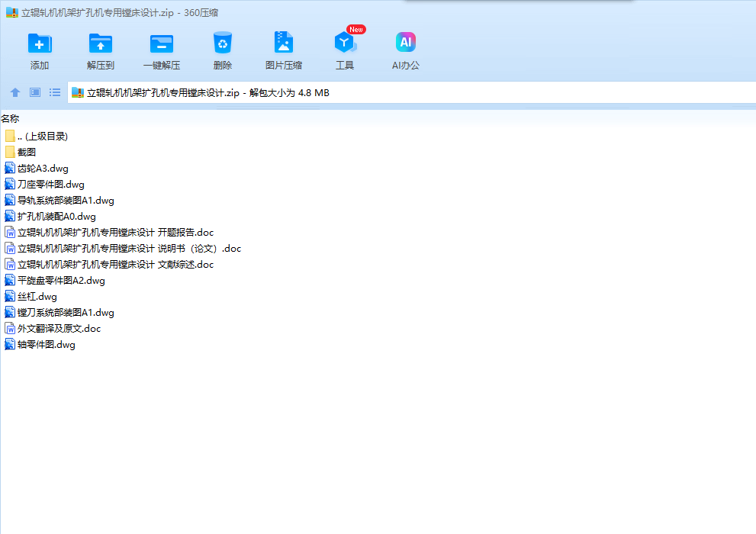Image resolution: width=756 pixels, height=534 pixels.
Task: Click the 360压缩 title bar app icon
Action: (12, 12)
